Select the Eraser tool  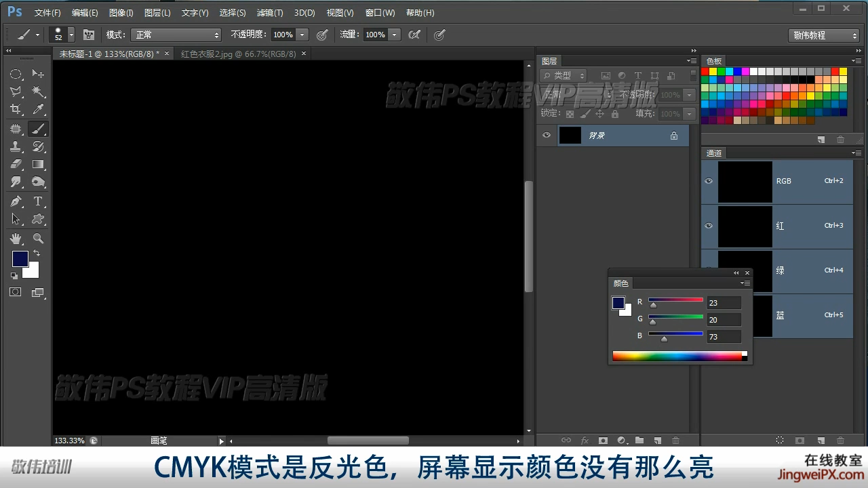[16, 164]
